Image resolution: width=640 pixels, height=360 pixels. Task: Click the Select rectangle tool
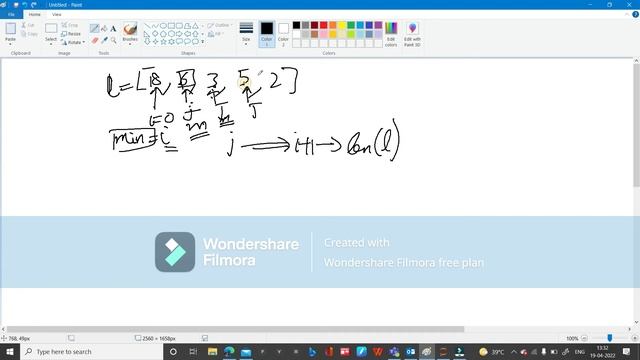coord(51,28)
